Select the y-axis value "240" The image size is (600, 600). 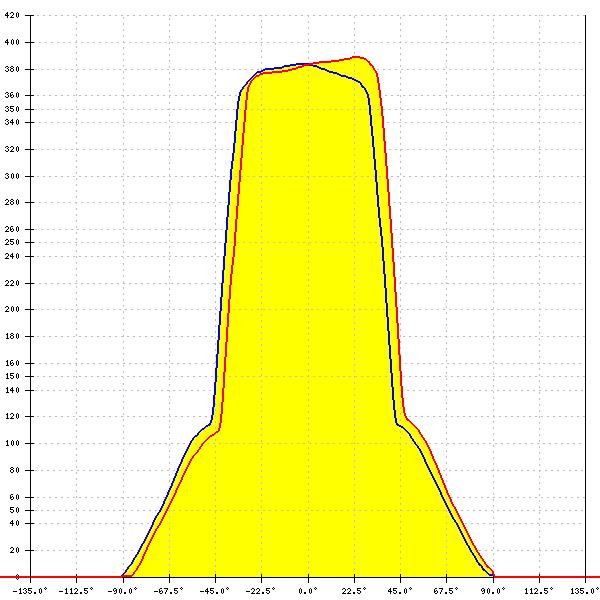coord(11,256)
